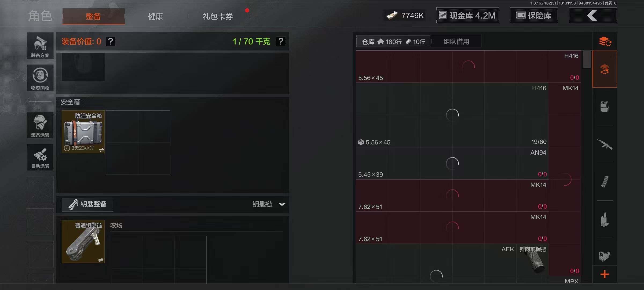
Task: Toggle swap arrows on 防弹安全箱
Action: pos(101,150)
